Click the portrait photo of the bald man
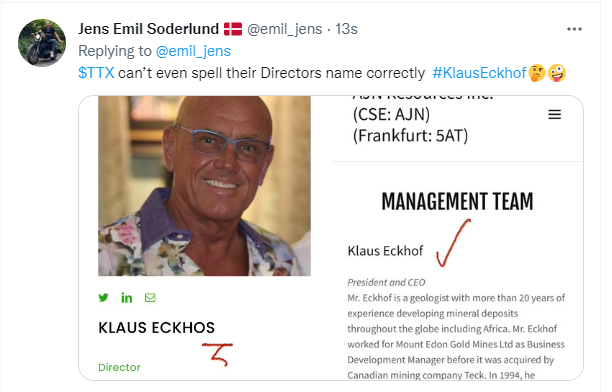This screenshot has height=392, width=612. [205, 186]
